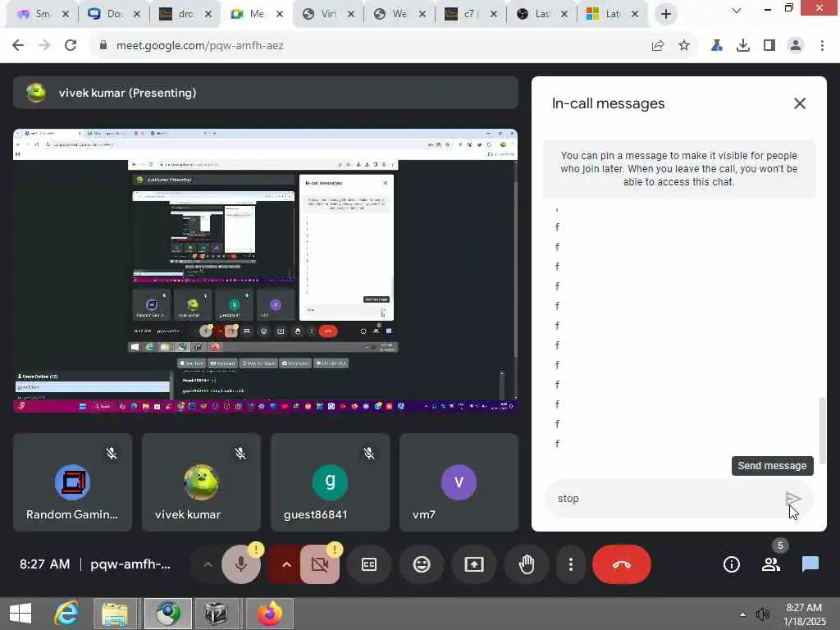Screen dimensions: 840x630
Task: Open File Explorer from taskbar
Action: (x=115, y=614)
